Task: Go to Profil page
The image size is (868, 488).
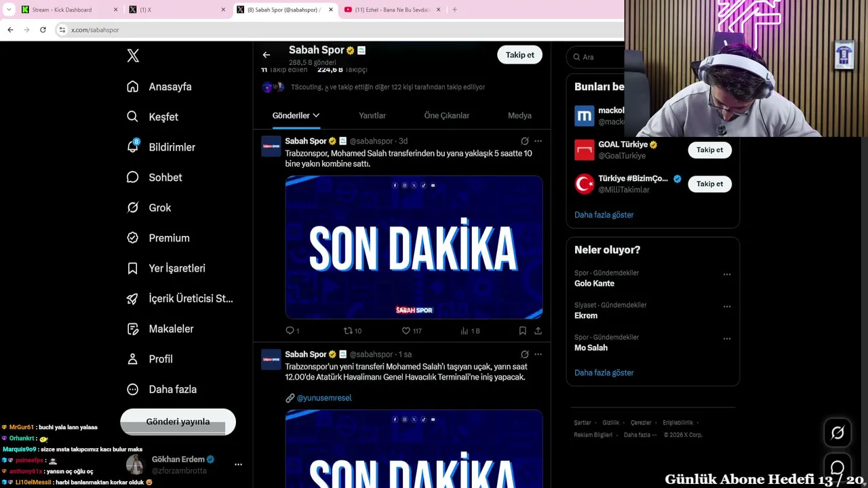Action: [x=149, y=359]
